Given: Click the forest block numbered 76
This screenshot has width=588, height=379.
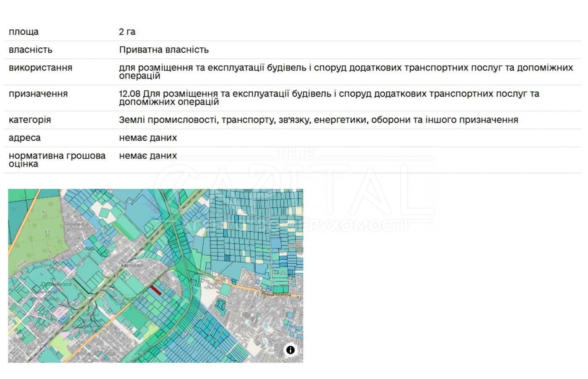Looking at the screenshot, I should click(50, 251).
